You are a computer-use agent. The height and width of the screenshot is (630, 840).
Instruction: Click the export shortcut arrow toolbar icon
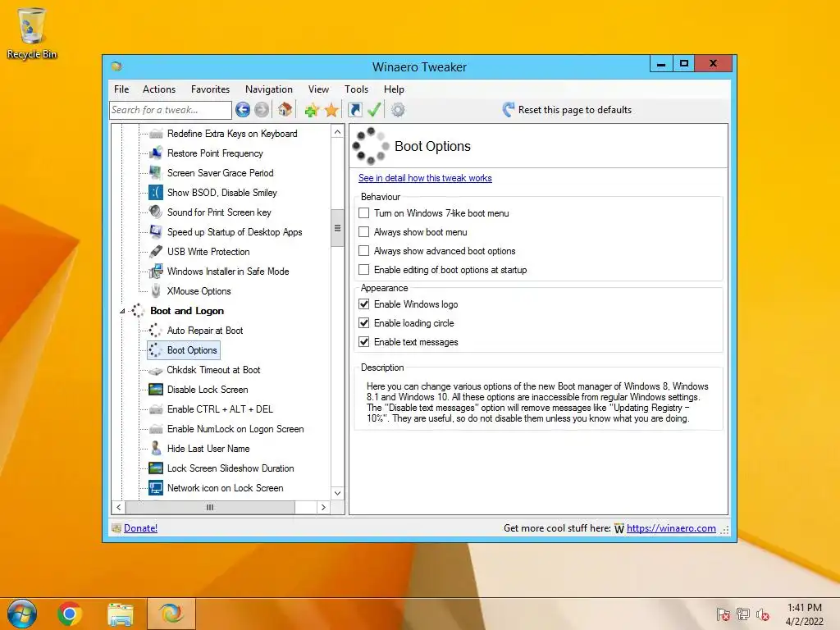coord(354,110)
